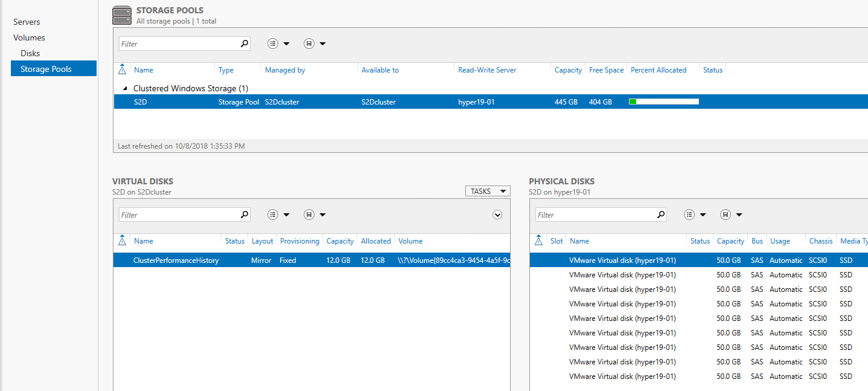
Task: Sort storage pools by Available to column
Action: [x=380, y=70]
